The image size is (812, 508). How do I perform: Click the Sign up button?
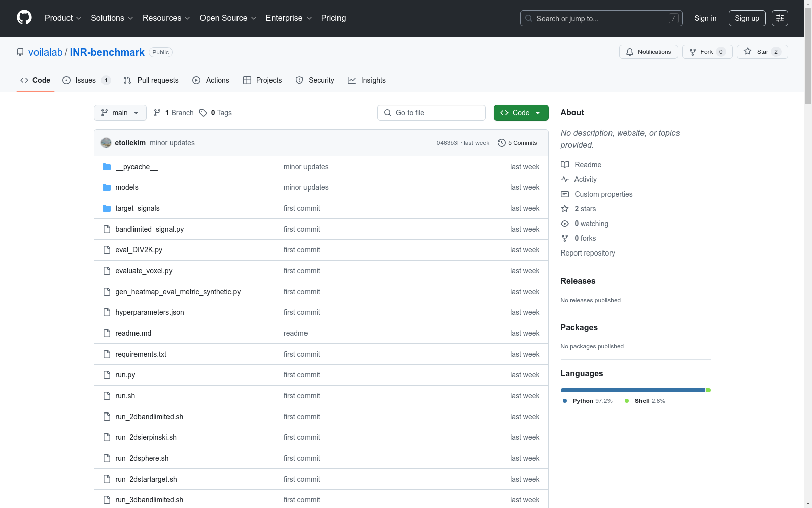[x=747, y=18]
